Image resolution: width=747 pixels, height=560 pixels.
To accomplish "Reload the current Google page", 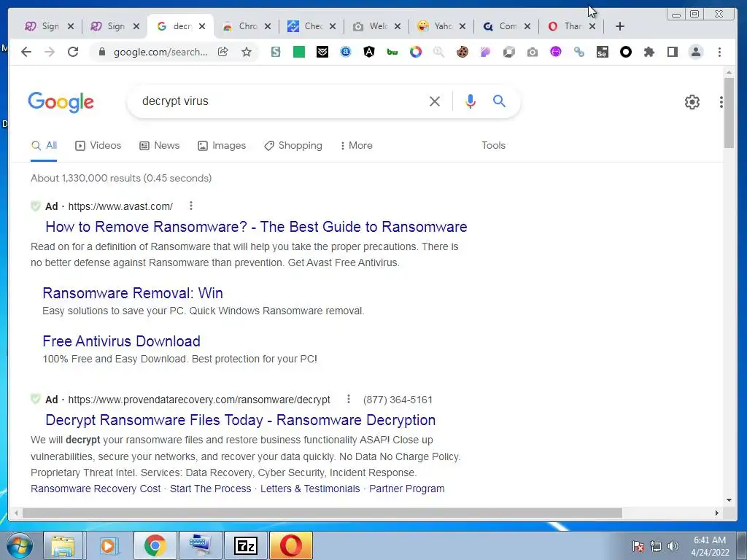I will (73, 52).
